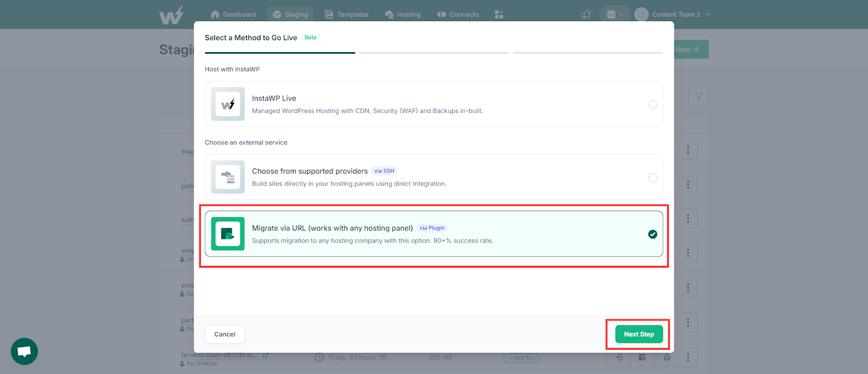The height and width of the screenshot is (374, 868).
Task: Open three-dot menu for the 'imag' site row
Action: tap(688, 150)
